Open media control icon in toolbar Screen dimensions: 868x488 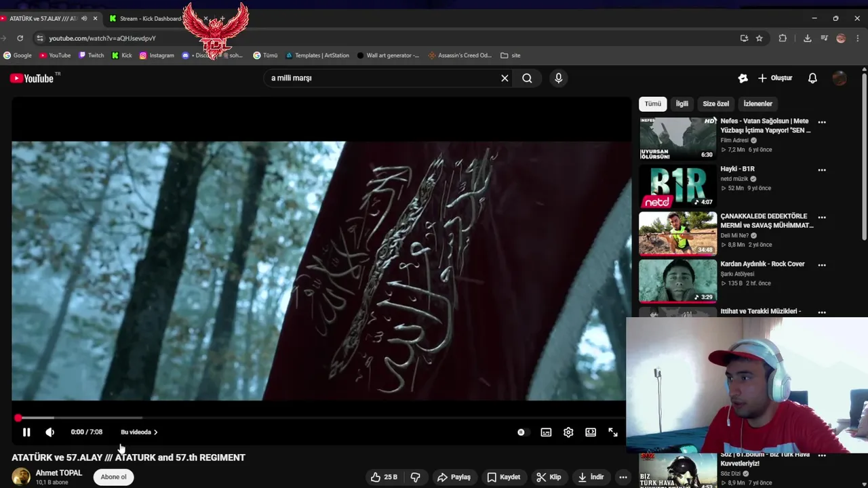tap(824, 38)
